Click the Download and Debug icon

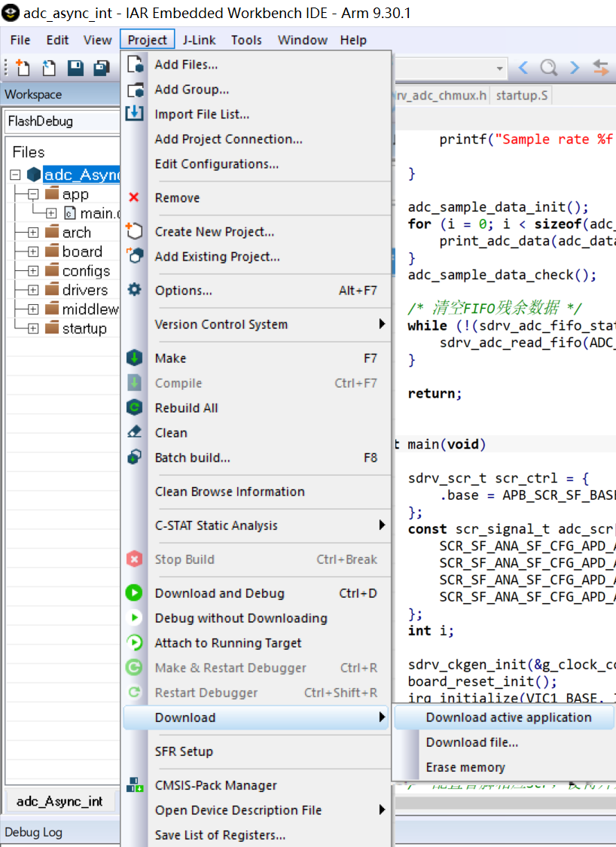(134, 593)
